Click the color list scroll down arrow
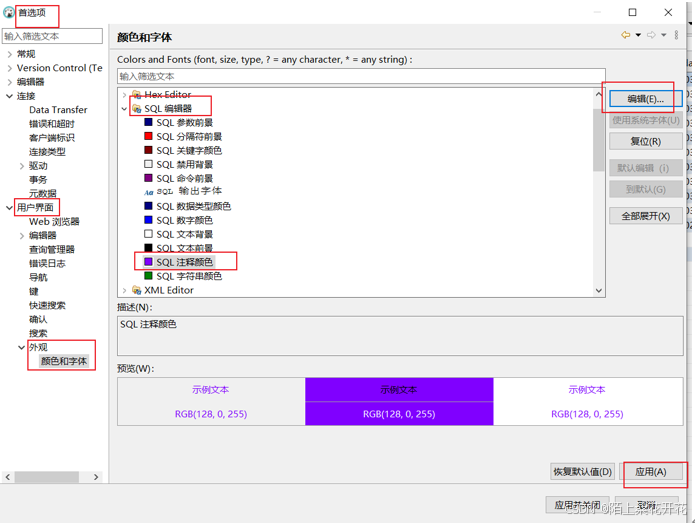 pos(599,291)
